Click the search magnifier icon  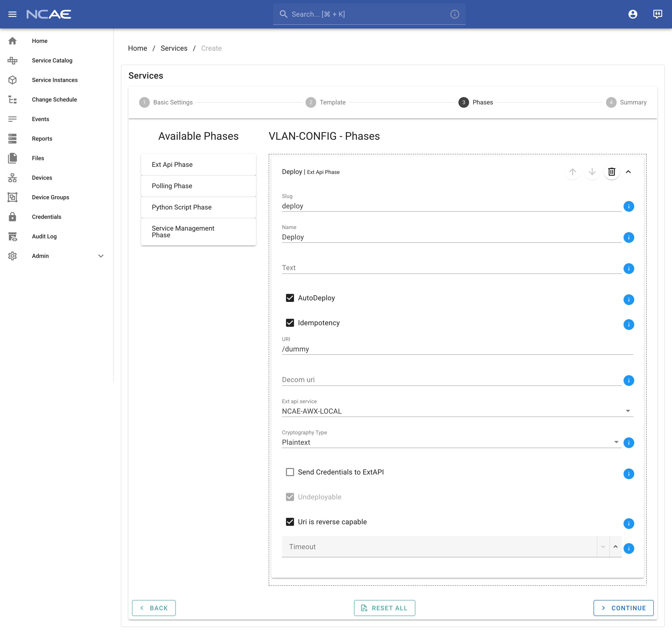pos(283,14)
